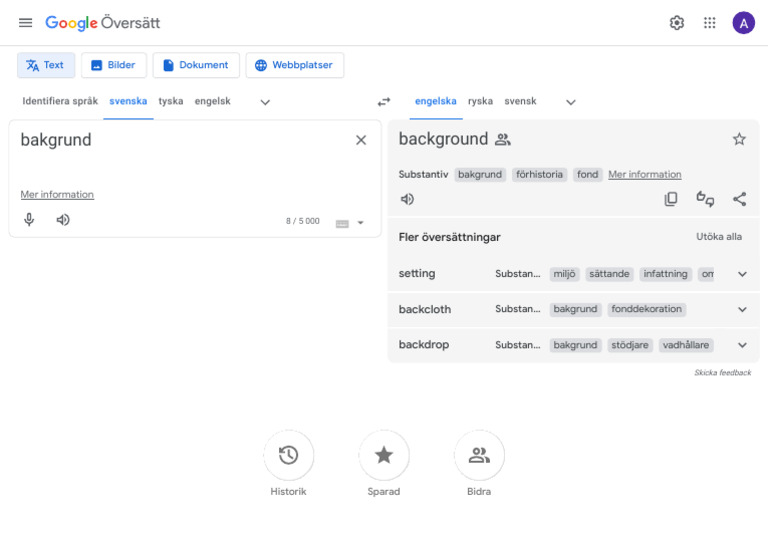Screen dimensions: 768x535
Task: Select svenska as source language
Action: 128,101
